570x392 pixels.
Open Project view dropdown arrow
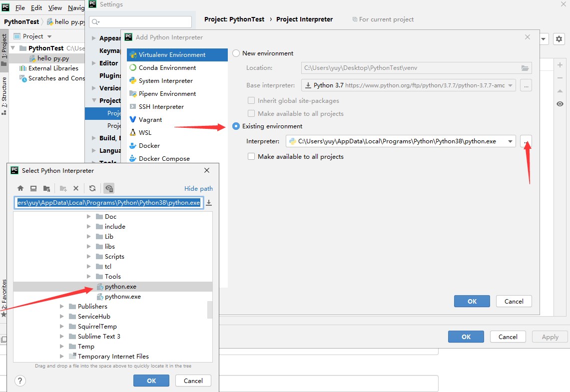[49, 36]
